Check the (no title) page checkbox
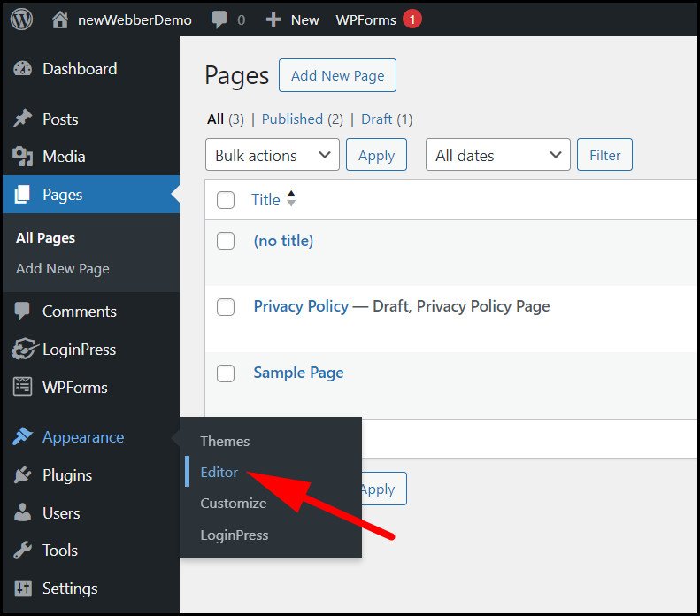Screen dimensions: 700x616 coord(226,241)
